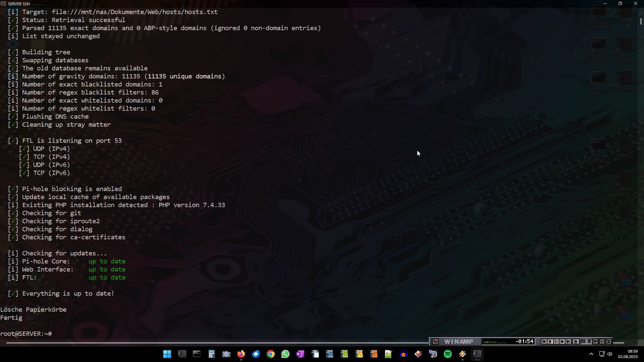Go to previous Winamp track

(544, 342)
